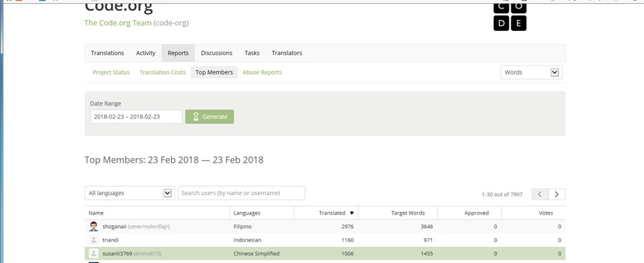The image size is (644, 263).
Task: Expand the All languages filter dropdown
Action: tap(129, 193)
